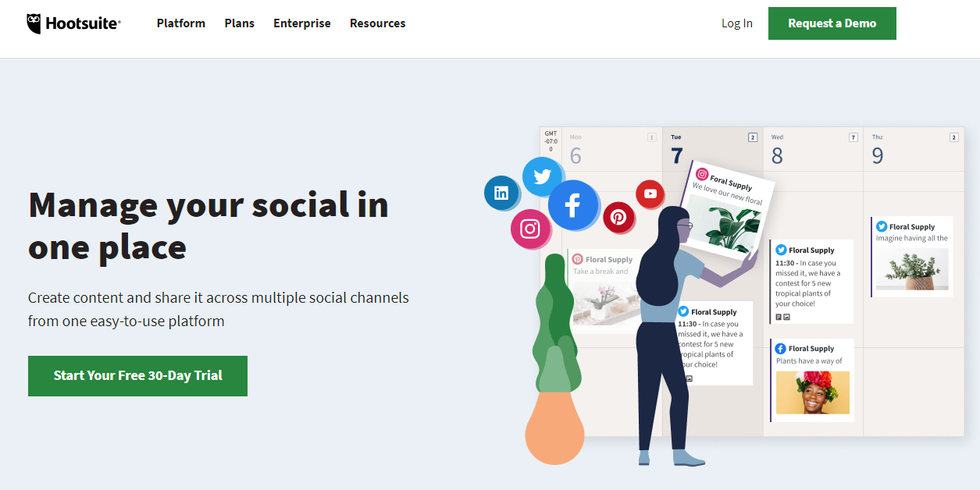Click Thursday post count badge 2

click(954, 137)
